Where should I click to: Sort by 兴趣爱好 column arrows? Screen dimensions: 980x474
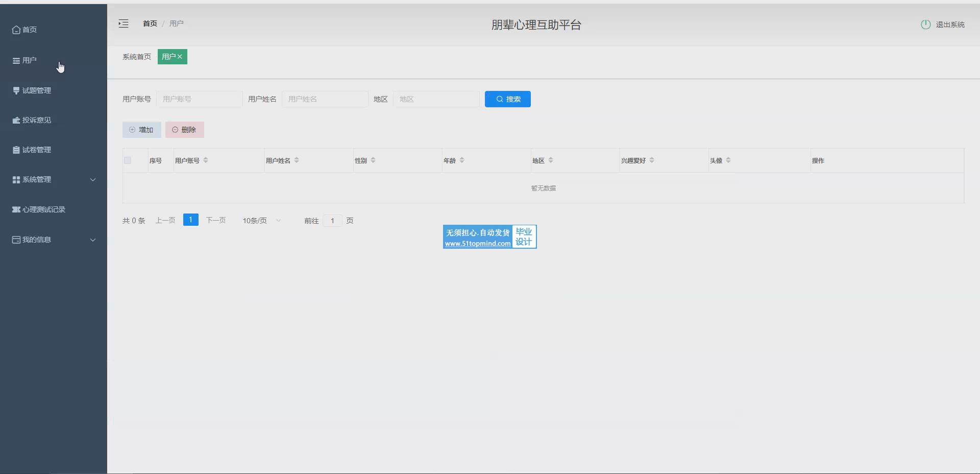coord(652,160)
